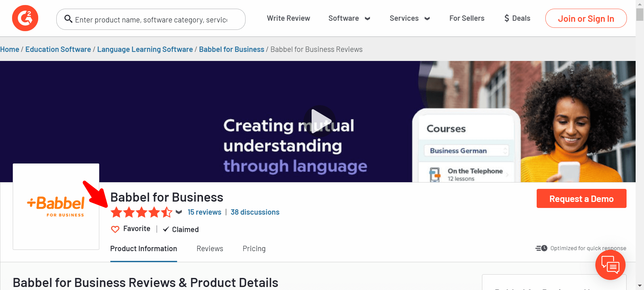644x290 pixels.
Task: Click the dollar sign Deals icon
Action: (506, 18)
